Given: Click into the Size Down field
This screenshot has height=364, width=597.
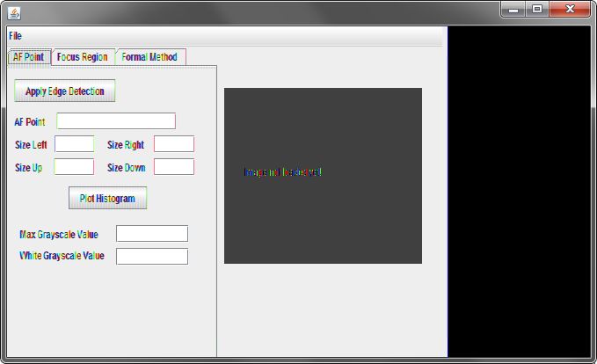Looking at the screenshot, I should click(174, 167).
